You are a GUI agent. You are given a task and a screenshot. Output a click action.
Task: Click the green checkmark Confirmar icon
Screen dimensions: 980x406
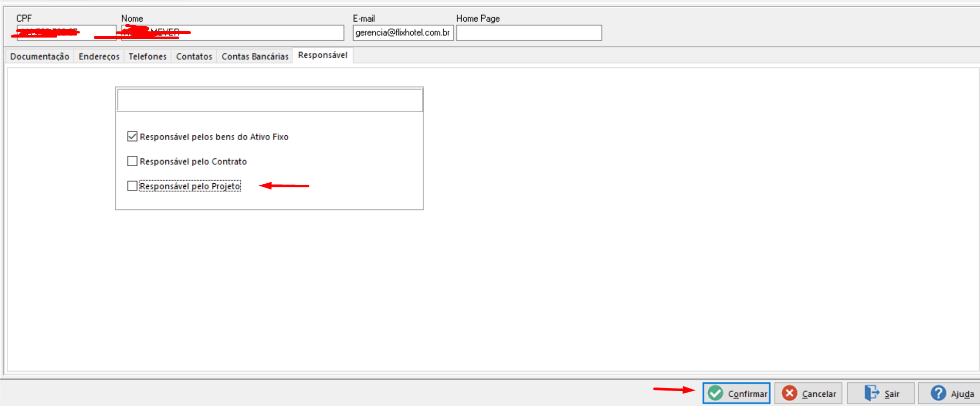pos(715,393)
